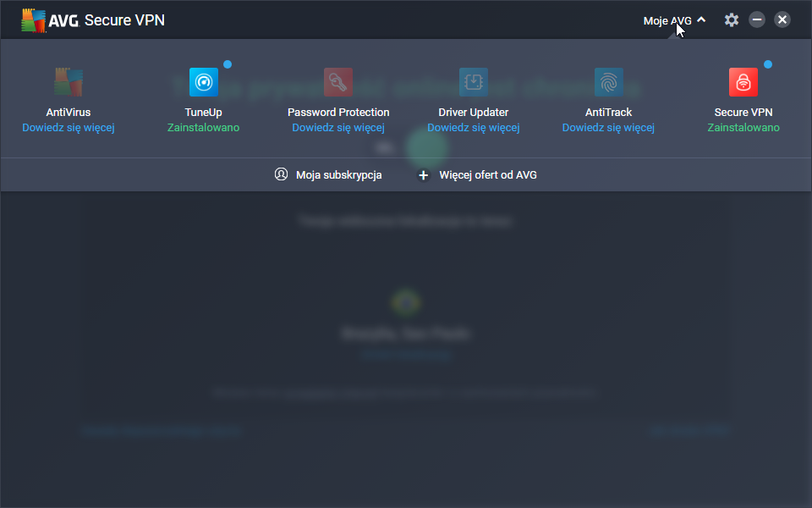812x508 pixels.
Task: Click Zainstalowano status under TuneUp
Action: (x=203, y=128)
